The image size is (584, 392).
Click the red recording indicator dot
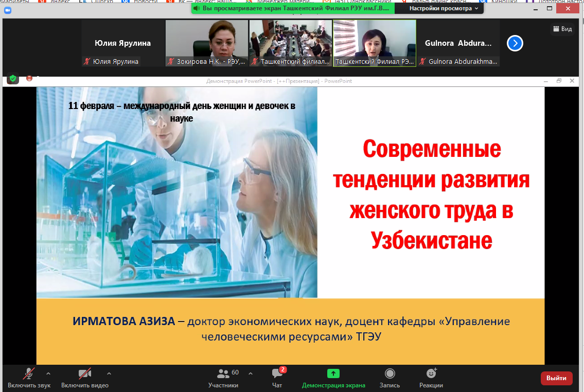tap(29, 78)
